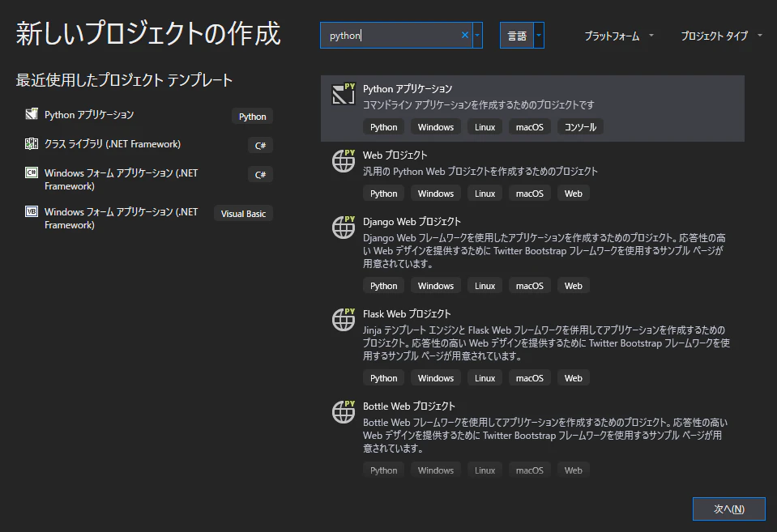Click the クラス ライブラリ (.NET Framework) icon
Image resolution: width=777 pixels, height=532 pixels.
[32, 143]
